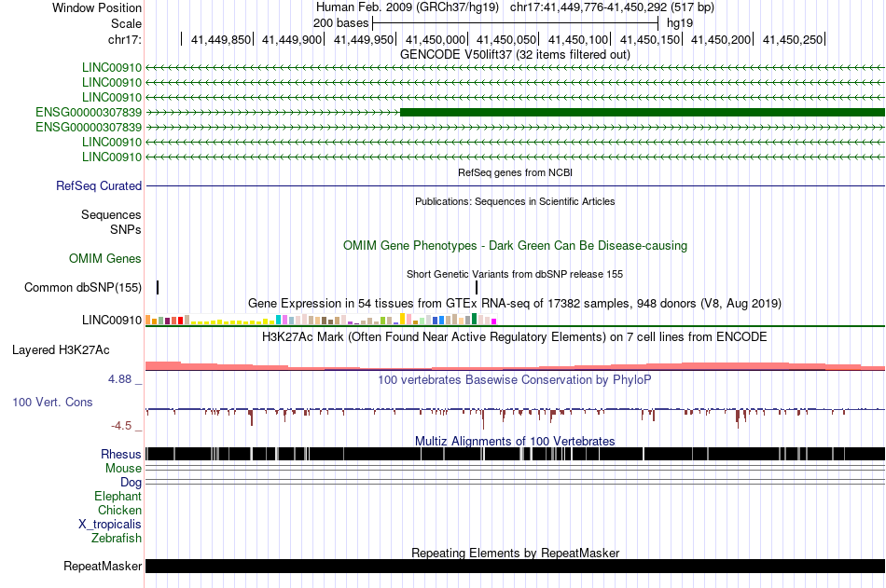Click the H3K27Ac Mark ENCODE track title
This screenshot has width=886, height=588.
(515, 337)
